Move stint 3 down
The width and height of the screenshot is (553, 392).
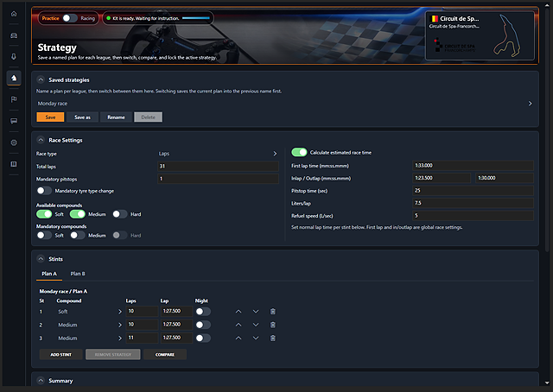pos(256,338)
